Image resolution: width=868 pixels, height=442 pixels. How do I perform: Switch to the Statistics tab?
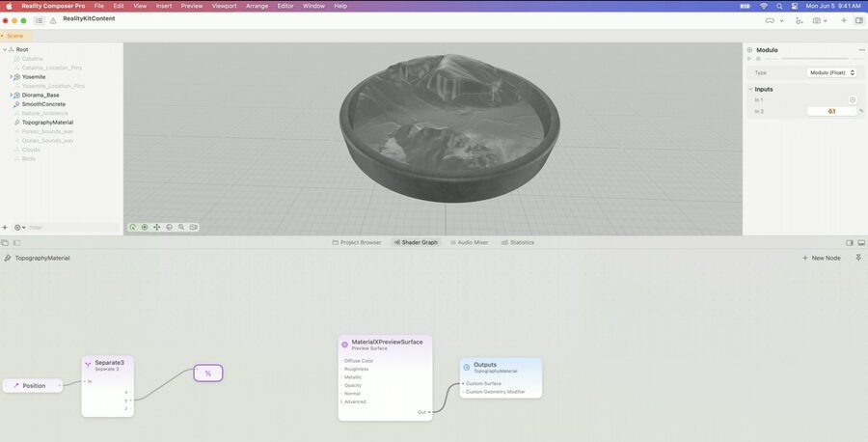(518, 242)
